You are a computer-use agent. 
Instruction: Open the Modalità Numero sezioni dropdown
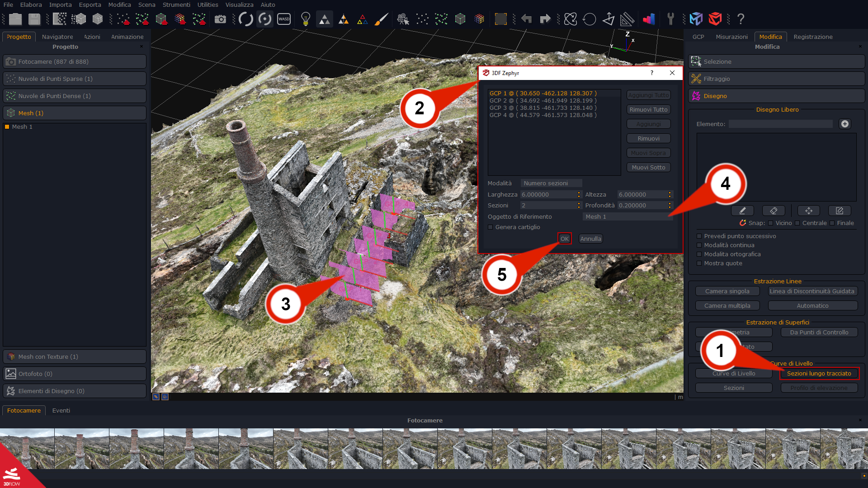pyautogui.click(x=551, y=183)
